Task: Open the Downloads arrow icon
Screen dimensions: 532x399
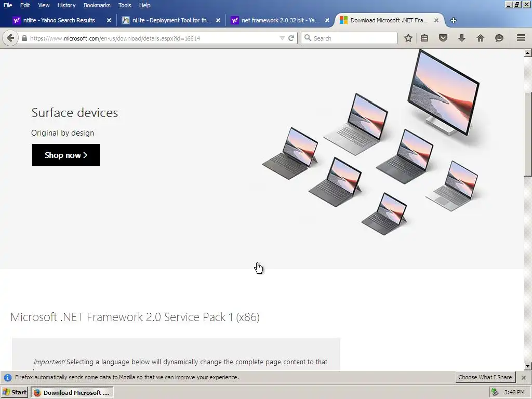Action: coord(462,38)
